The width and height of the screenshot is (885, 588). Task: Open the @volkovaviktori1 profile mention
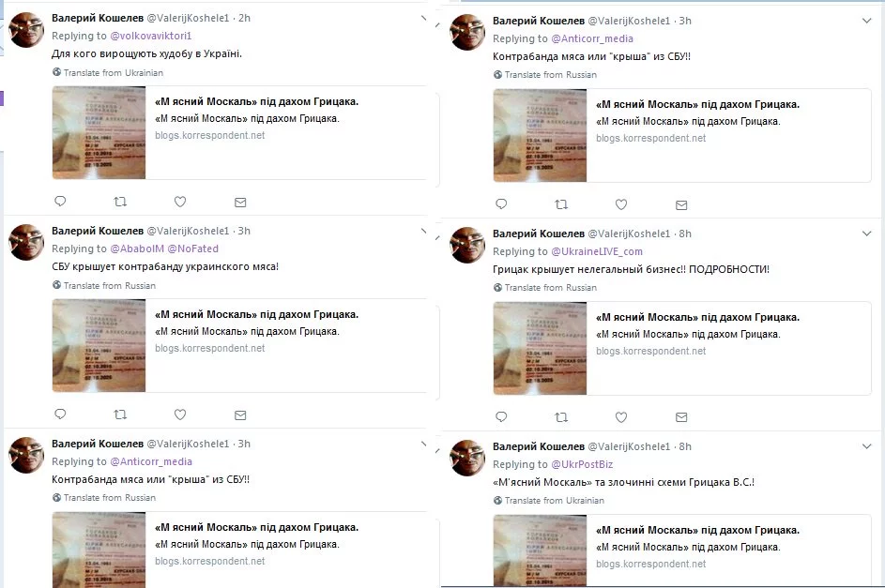[151, 36]
